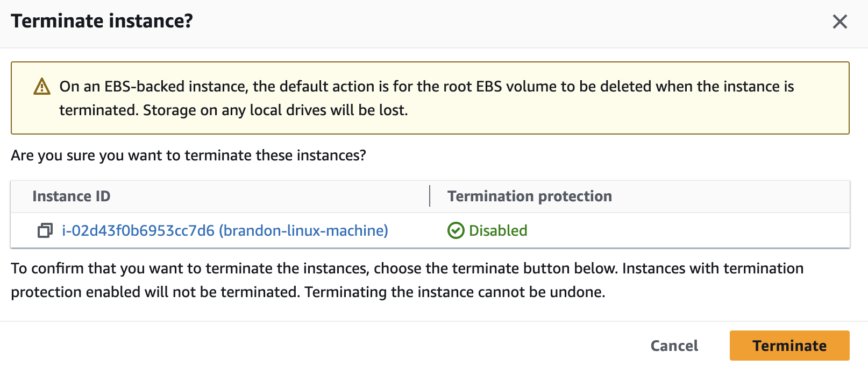Click the divider between column headers
868x366 pixels.
tap(430, 196)
